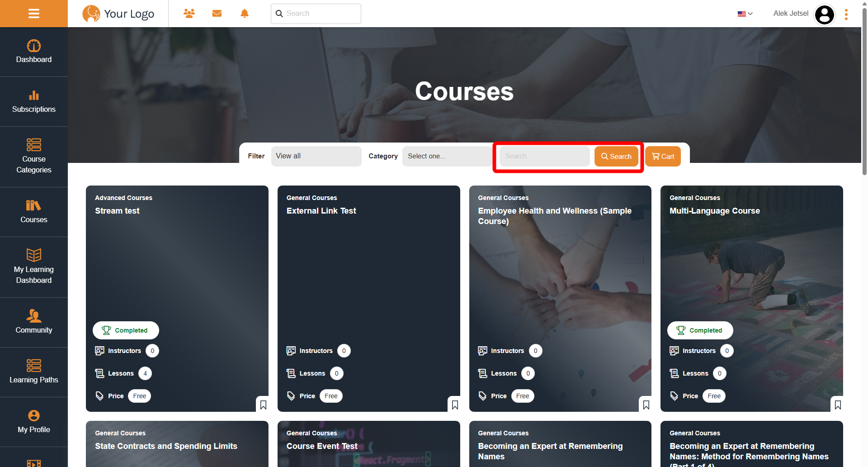The image size is (868, 467).
Task: Bookmark the Stream test course
Action: pyautogui.click(x=263, y=405)
